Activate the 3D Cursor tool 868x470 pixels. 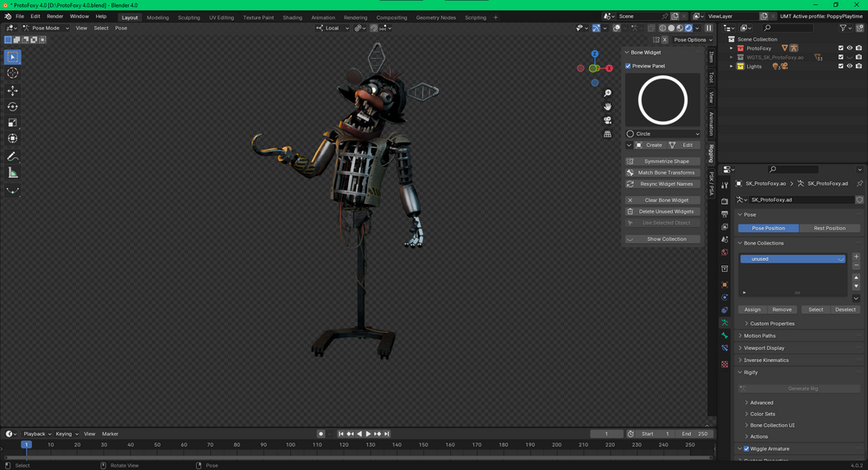[x=13, y=73]
